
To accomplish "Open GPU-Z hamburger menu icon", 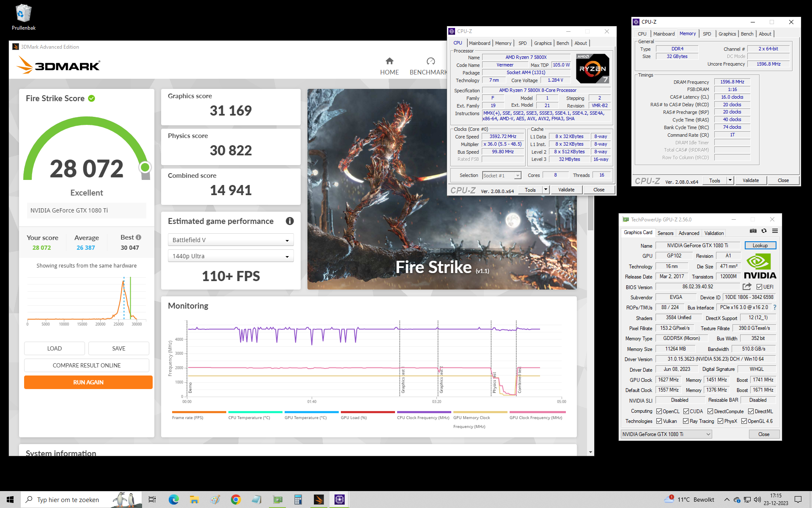I will coord(775,231).
